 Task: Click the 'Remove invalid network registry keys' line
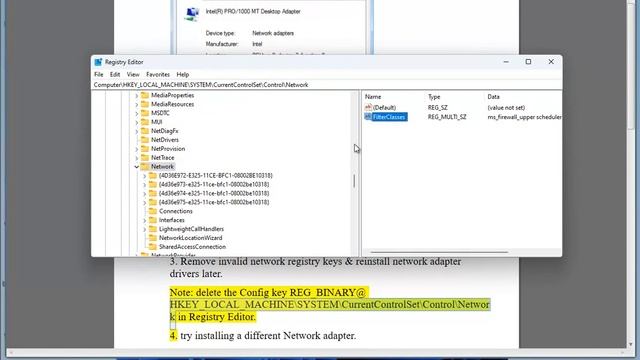[x=316, y=261]
